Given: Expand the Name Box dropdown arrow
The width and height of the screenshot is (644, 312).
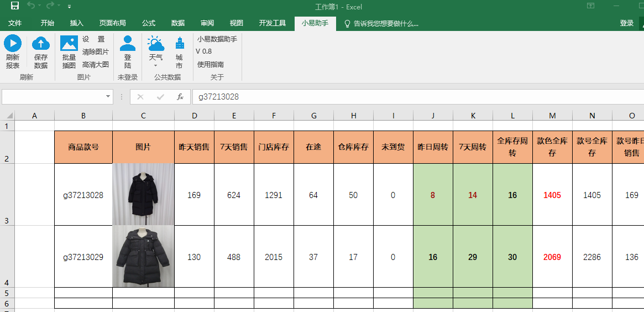Looking at the screenshot, I should click(108, 97).
